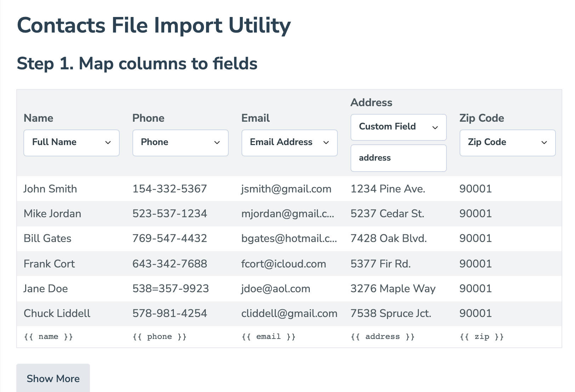The height and width of the screenshot is (392, 575).
Task: Open the Custom Field dropdown under Address
Action: [x=398, y=127]
